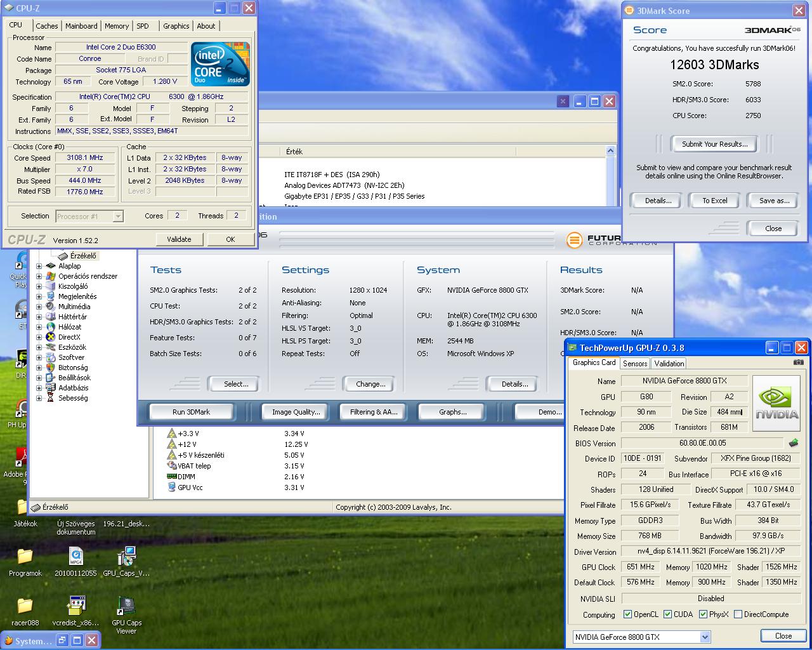Open the Graphics tab in CPU-Z
The width and height of the screenshot is (812, 650).
(x=176, y=26)
